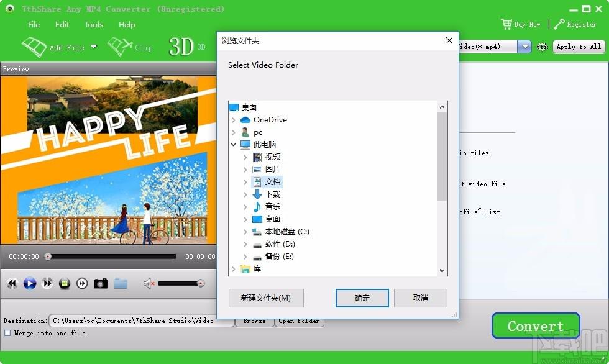Screen dimensions: 609x364
Task: Click the Buy Now link text
Action: 527,24
